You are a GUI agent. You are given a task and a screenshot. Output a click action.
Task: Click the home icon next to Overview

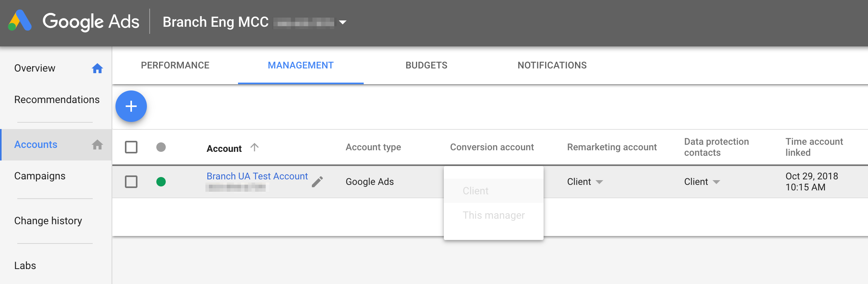[x=97, y=68]
